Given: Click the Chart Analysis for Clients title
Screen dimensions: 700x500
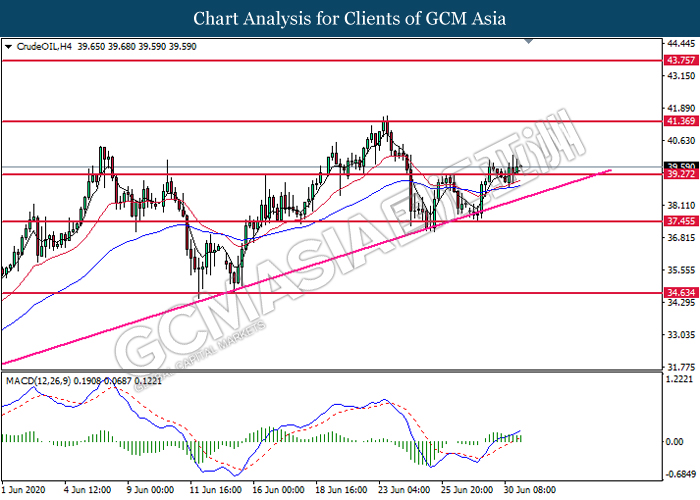Looking at the screenshot, I should click(350, 19).
